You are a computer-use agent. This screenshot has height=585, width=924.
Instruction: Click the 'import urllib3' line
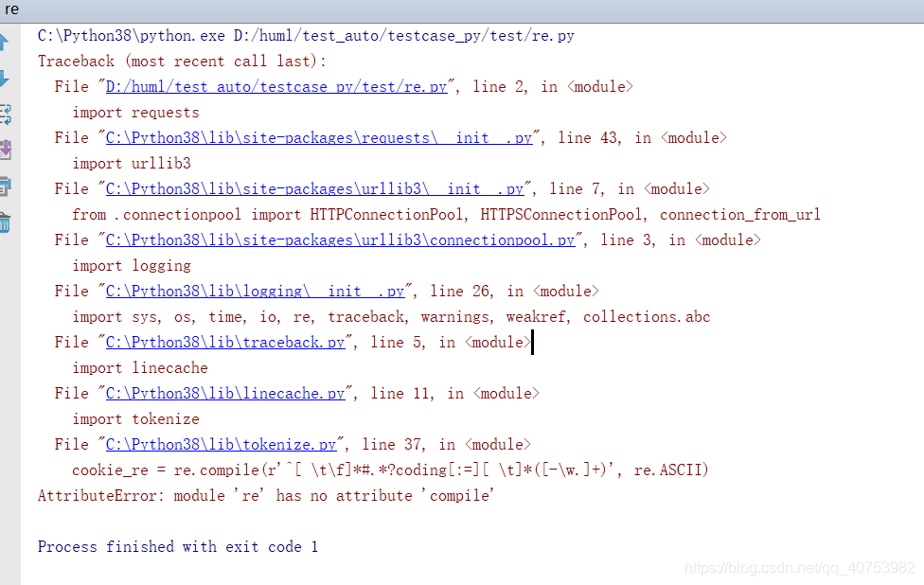[132, 163]
